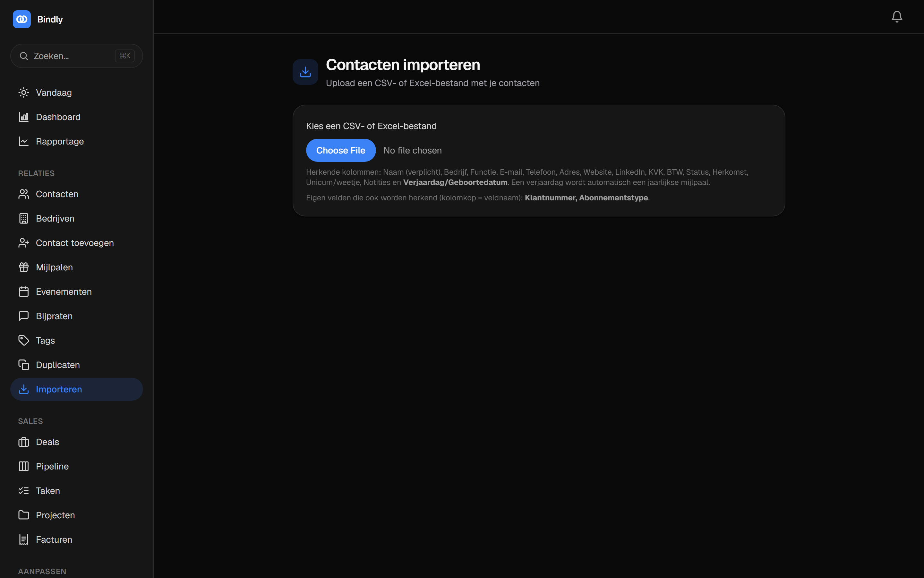The height and width of the screenshot is (578, 924).
Task: Click the Bindly brand name
Action: [x=50, y=20]
